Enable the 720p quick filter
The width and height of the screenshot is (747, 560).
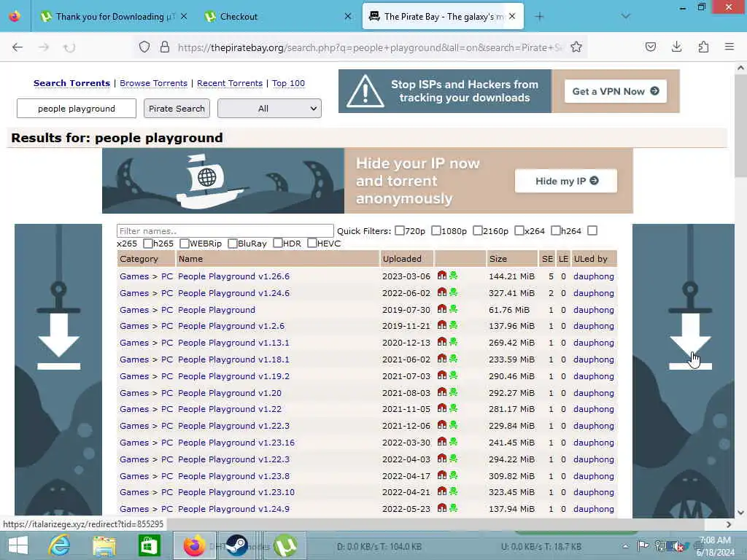399,230
